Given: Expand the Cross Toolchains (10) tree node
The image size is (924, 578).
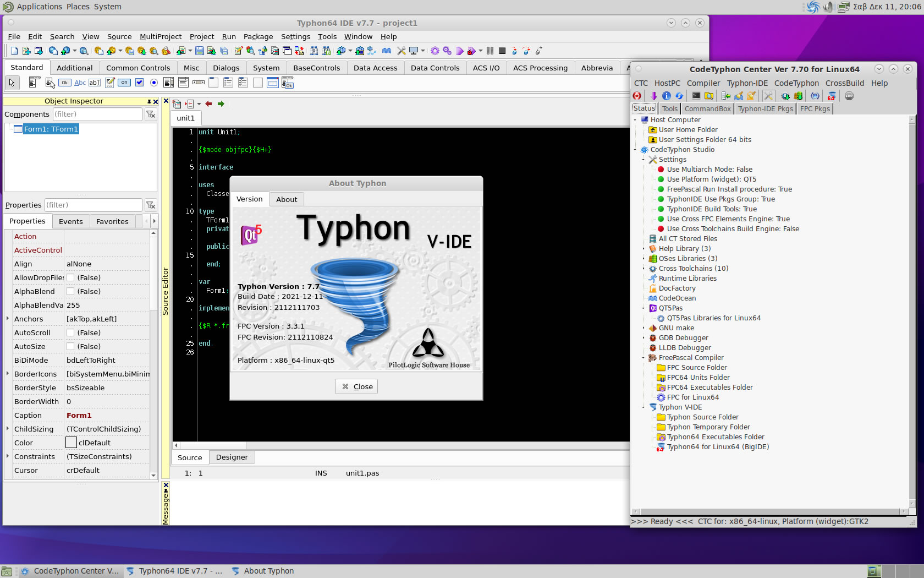Looking at the screenshot, I should coord(643,269).
